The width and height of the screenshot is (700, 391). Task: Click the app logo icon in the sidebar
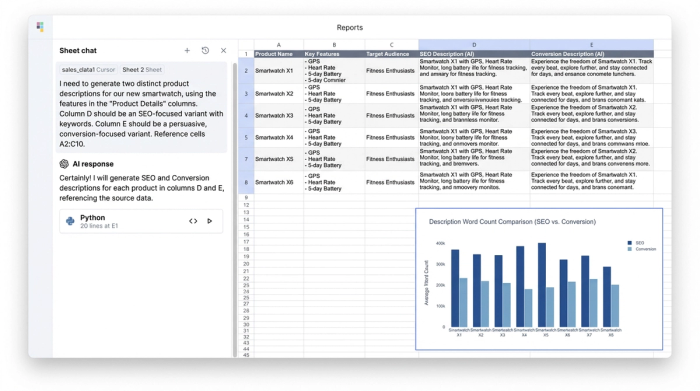tap(40, 27)
